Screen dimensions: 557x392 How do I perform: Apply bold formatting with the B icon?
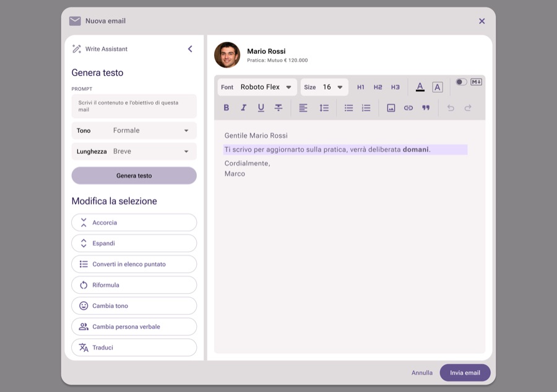(x=227, y=108)
